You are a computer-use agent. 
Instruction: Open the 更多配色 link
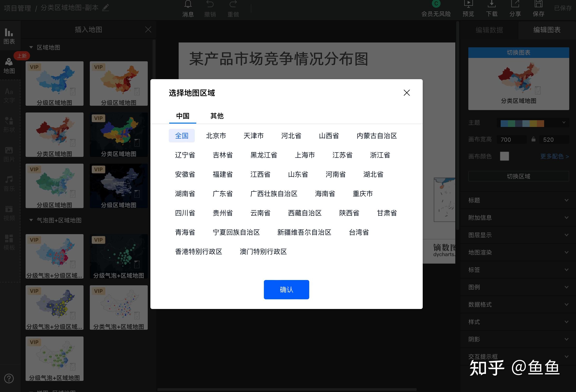point(555,156)
